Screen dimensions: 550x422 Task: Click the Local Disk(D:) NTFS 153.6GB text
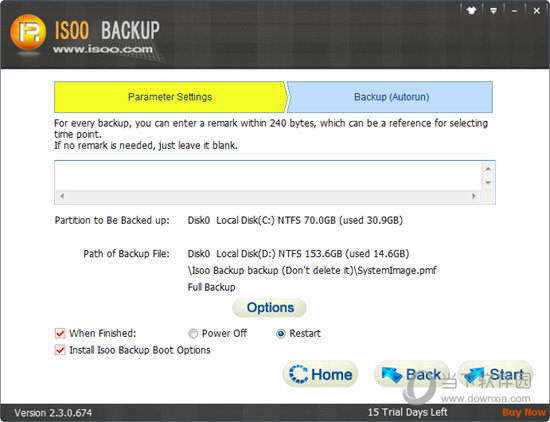pos(298,254)
